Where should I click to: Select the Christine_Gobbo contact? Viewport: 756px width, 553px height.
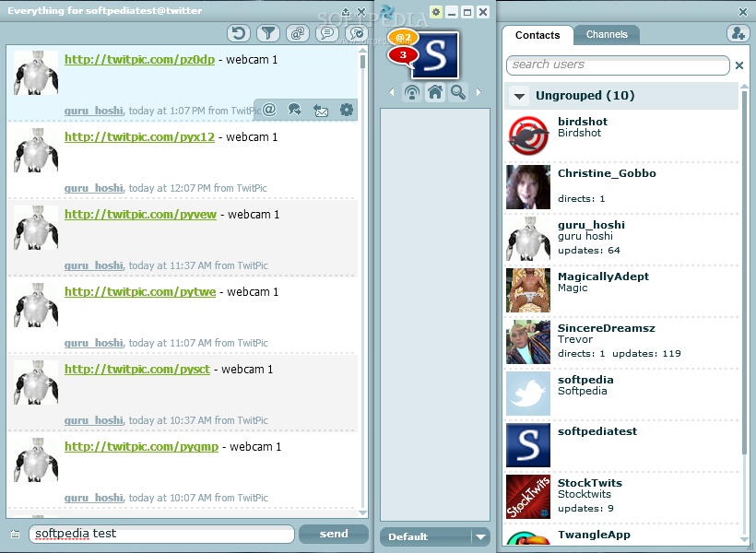621,187
